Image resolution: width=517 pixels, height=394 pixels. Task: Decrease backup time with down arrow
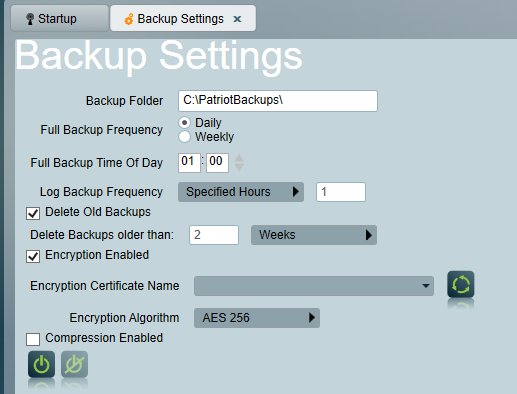click(239, 167)
